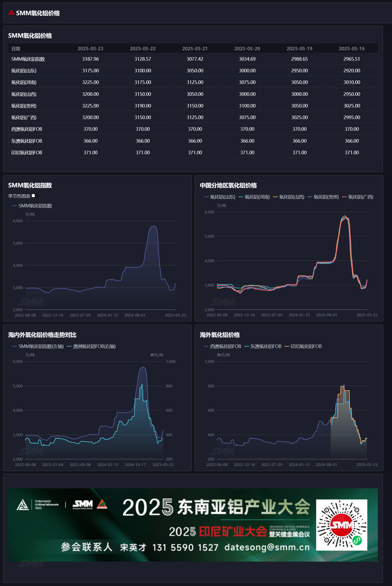
Task: Click the SMM QR code on the banner
Action: (x=341, y=525)
